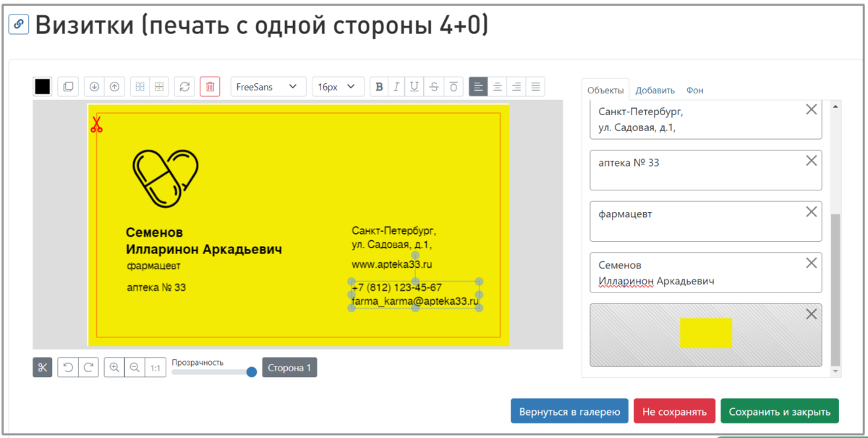Toggle italic text formatting
Viewport: 868px width, 438px height.
pyautogui.click(x=396, y=87)
